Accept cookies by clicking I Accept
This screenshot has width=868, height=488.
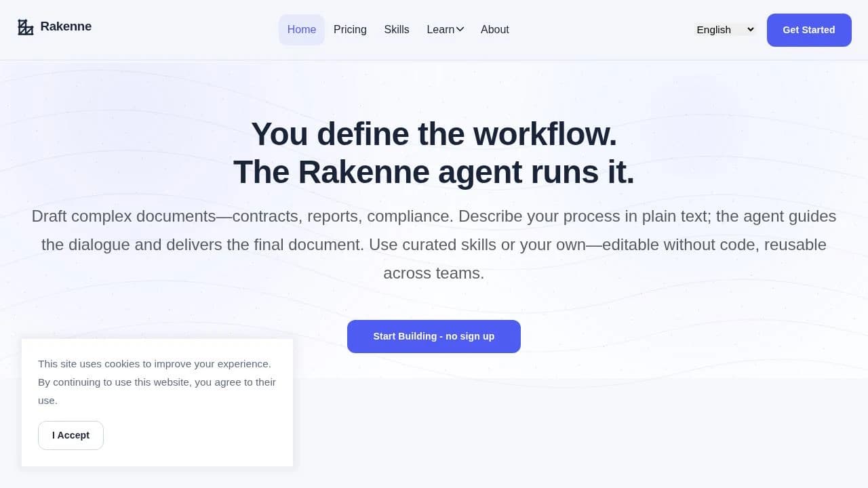pyautogui.click(x=71, y=435)
